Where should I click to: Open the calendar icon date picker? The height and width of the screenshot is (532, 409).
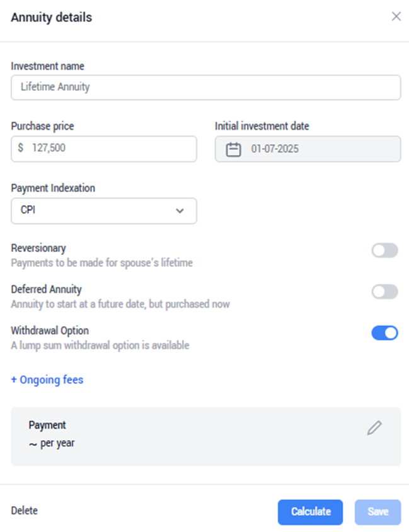233,149
